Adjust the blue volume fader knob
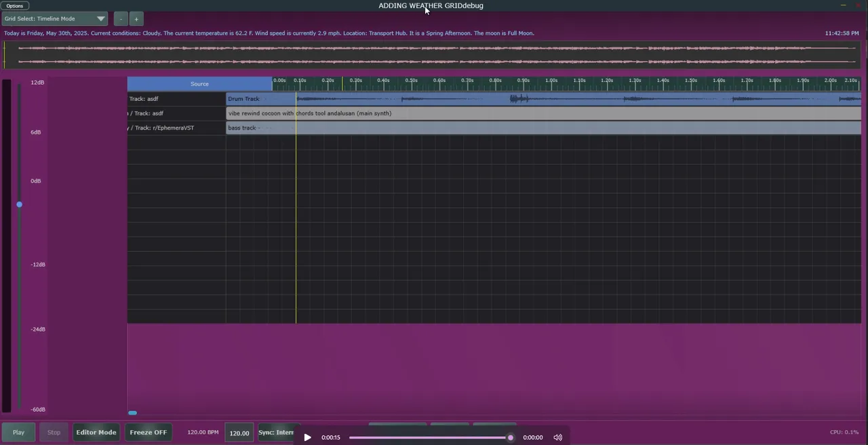This screenshot has width=868, height=445. point(19,204)
